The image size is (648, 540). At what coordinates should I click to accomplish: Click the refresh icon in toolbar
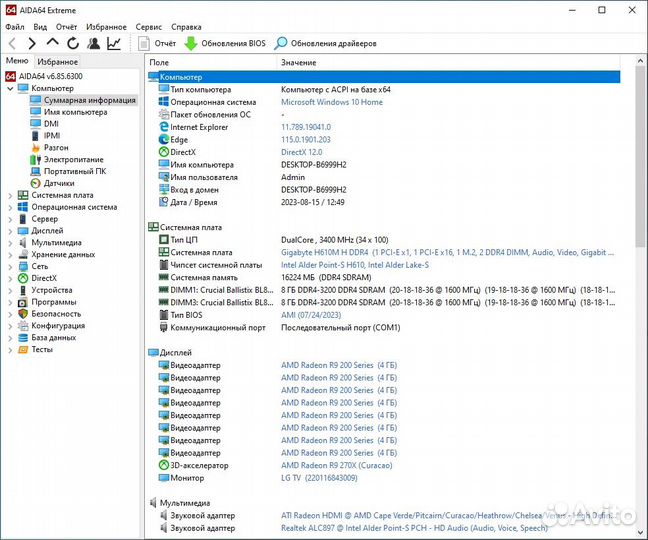click(73, 44)
